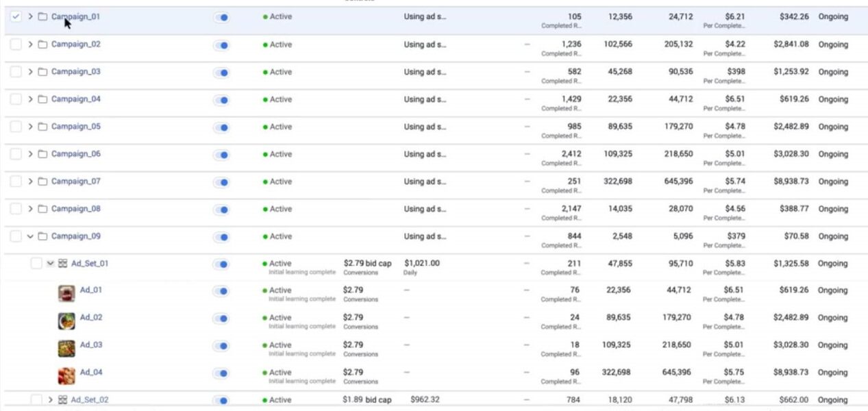
Task: Turn off the Campaign_03 status toggle
Action: tap(221, 72)
